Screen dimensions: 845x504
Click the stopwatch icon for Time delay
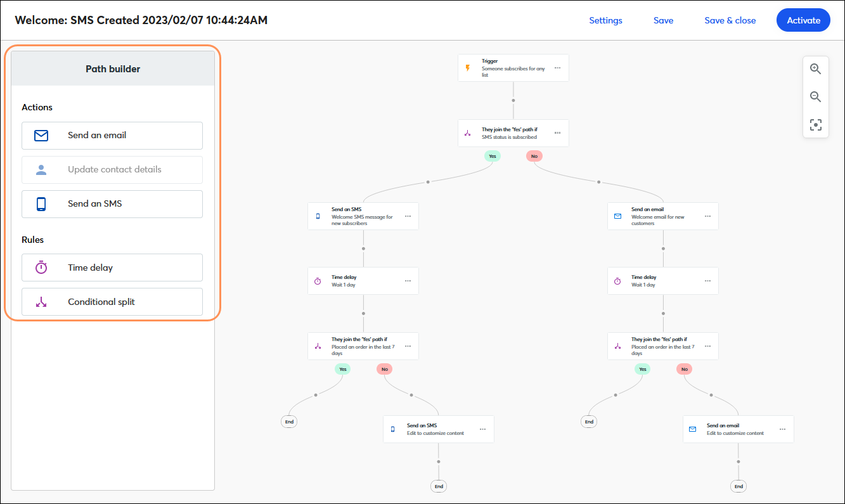coord(41,267)
